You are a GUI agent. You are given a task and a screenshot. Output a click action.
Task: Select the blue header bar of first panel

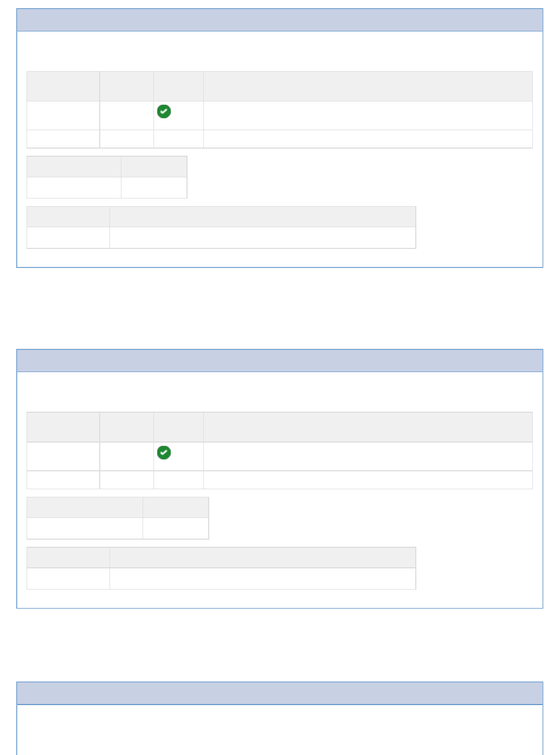click(x=280, y=20)
